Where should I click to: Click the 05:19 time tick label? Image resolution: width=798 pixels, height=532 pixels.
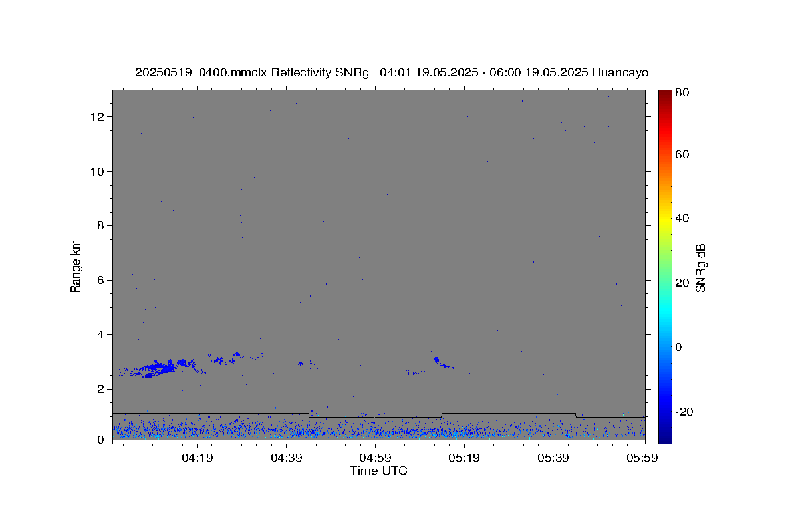click(464, 458)
